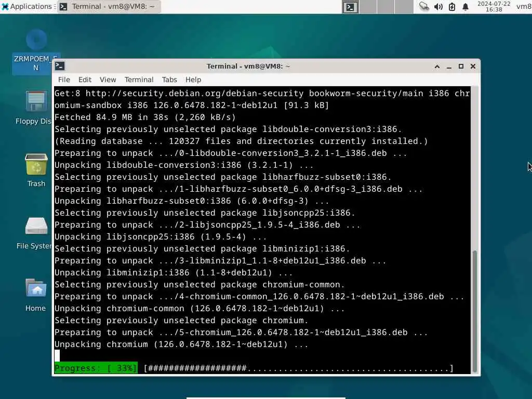
Task: Select the ZRMPOEM_EN disc desktop icon
Action: pyautogui.click(x=36, y=51)
